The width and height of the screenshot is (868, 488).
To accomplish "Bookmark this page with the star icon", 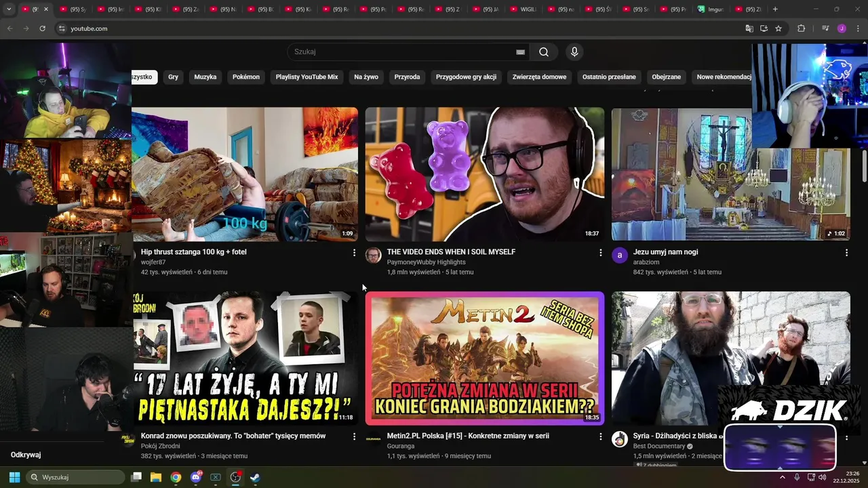I will coord(778,28).
